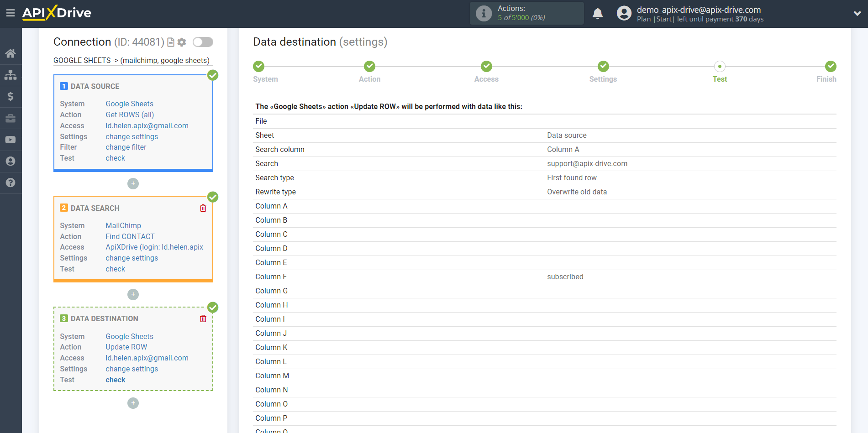Open the home dashboard icon
Screen dimensions: 868x433
[11, 53]
